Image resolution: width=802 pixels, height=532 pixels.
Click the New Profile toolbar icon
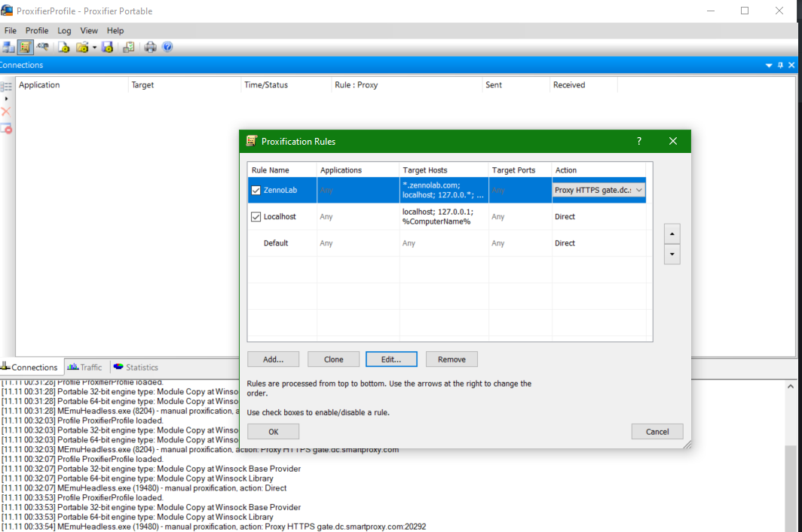point(64,47)
